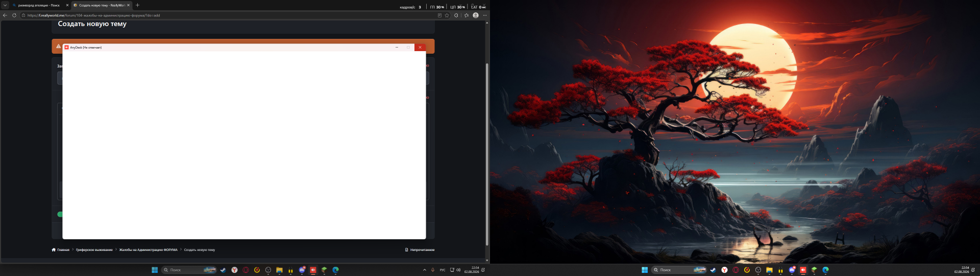Click the Поиск search box on wallpaper screen
Screen dimensions: 980x276
coord(679,270)
